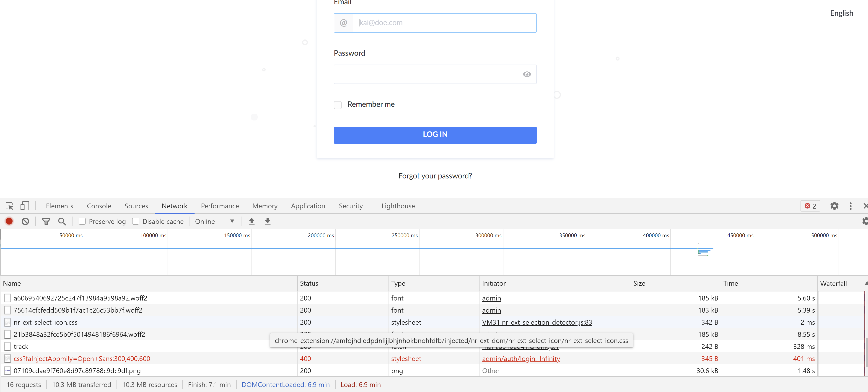Export HAR file with download arrow

[267, 221]
